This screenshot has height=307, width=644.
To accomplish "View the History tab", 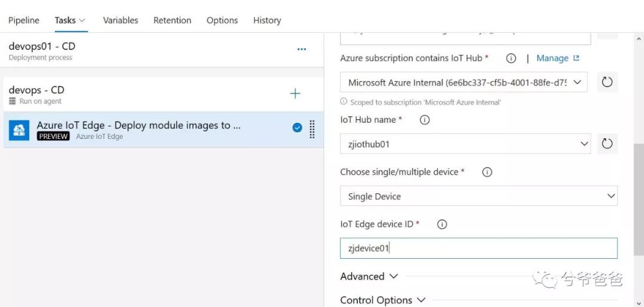I will [267, 20].
